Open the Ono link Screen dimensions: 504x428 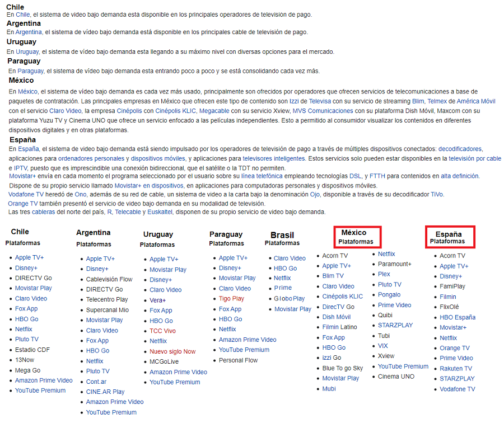coord(81,194)
